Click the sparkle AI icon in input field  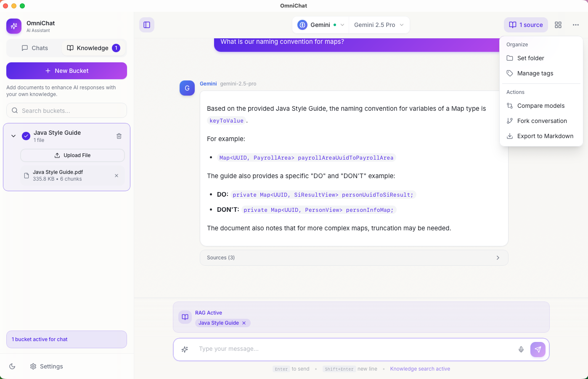point(185,350)
